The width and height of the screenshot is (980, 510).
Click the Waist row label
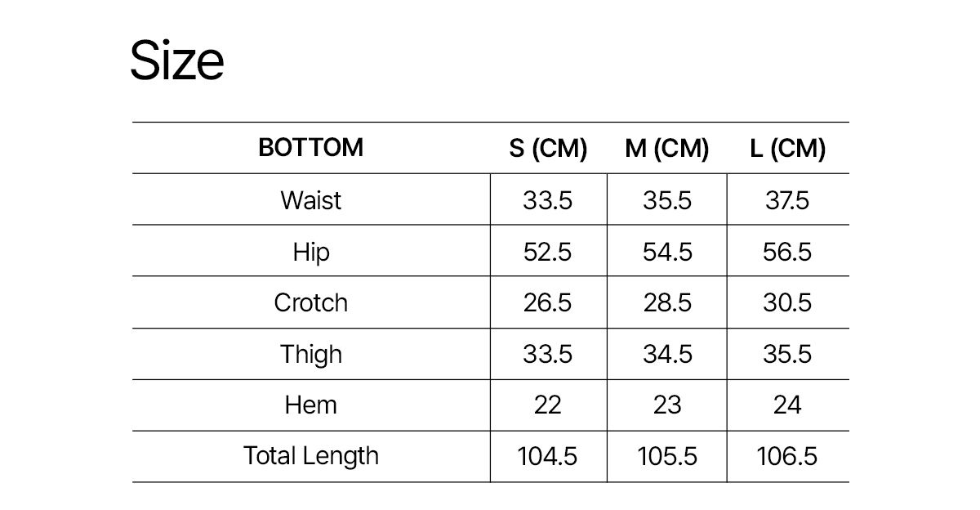[310, 200]
